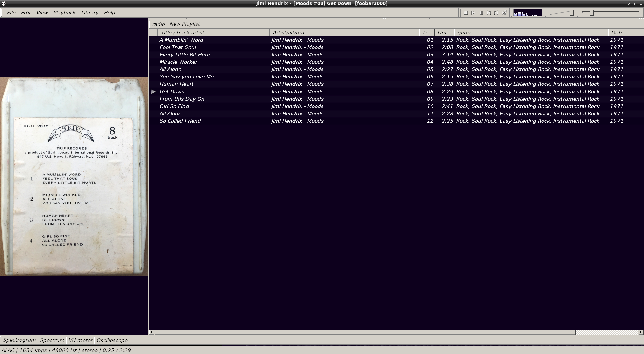Show the VU meter tab
Viewport: 644px width, 354px height.
(x=80, y=340)
